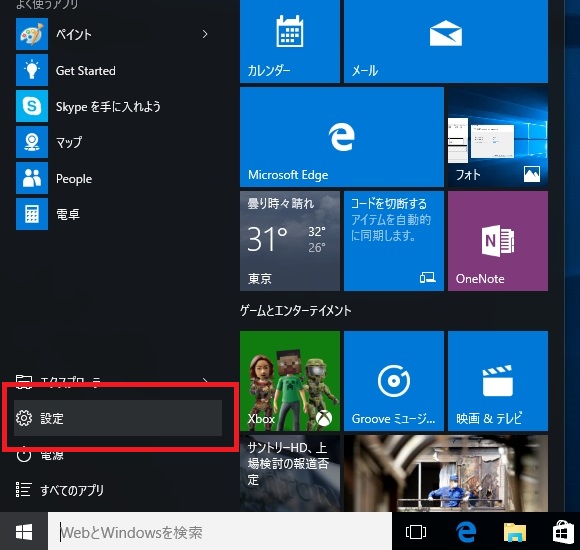Click the power (電源) icon
The image size is (580, 550).
24,455
